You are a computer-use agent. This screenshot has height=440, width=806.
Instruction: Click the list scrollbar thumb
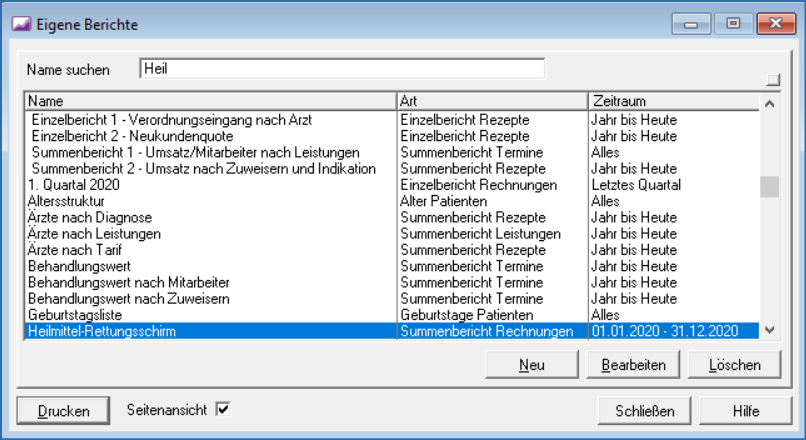click(x=770, y=187)
